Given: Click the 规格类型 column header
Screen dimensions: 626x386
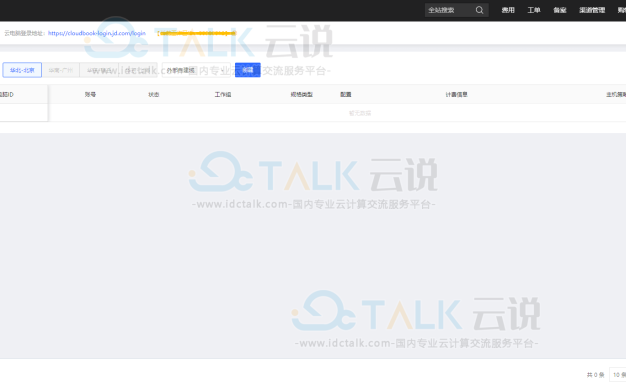Looking at the screenshot, I should [x=301, y=95].
